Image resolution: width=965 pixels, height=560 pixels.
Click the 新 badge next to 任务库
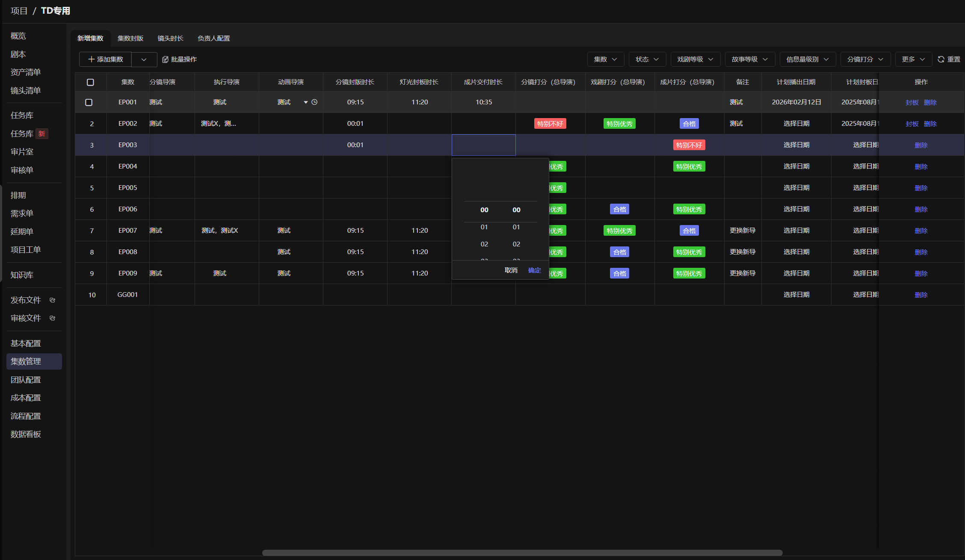coord(42,134)
